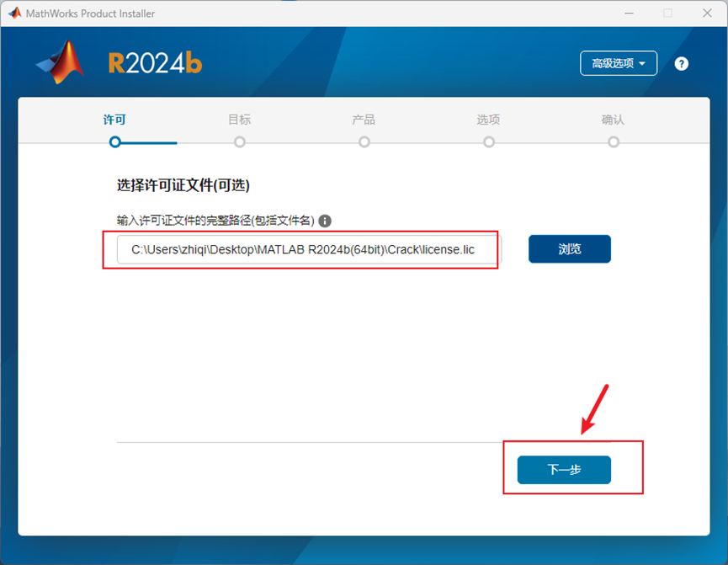Screen dimensions: 728x565
Task: Click the 产品 progress step circle
Action: [364, 142]
